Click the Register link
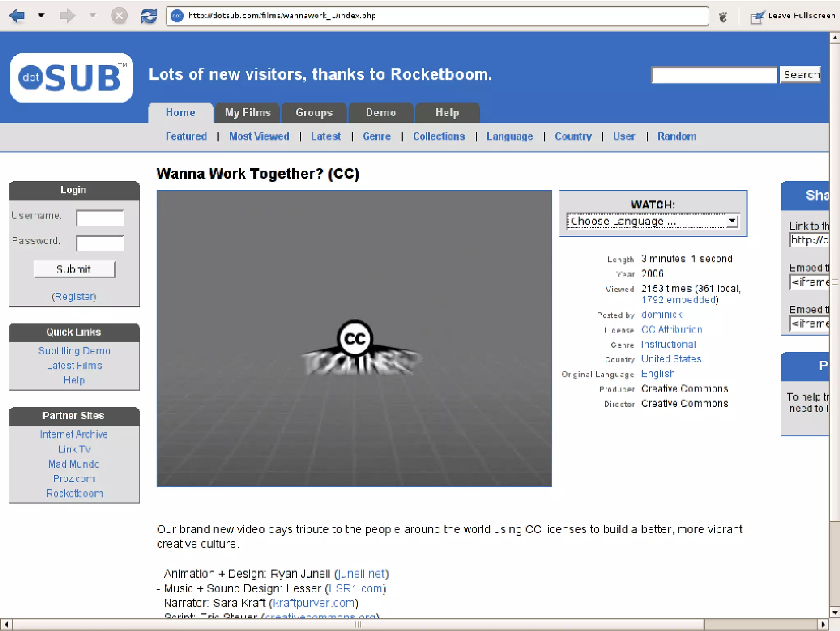The height and width of the screenshot is (631, 840). point(74,296)
